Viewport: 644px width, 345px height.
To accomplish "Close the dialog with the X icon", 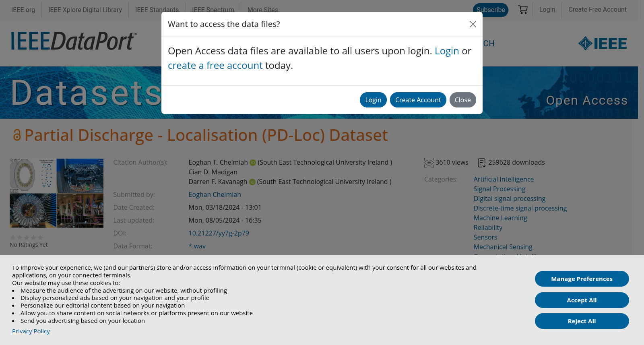I will click(473, 24).
